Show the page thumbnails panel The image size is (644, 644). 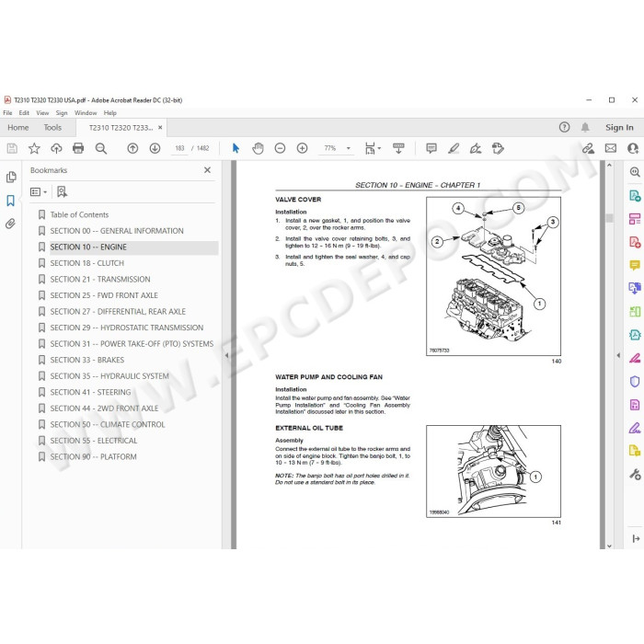point(11,177)
